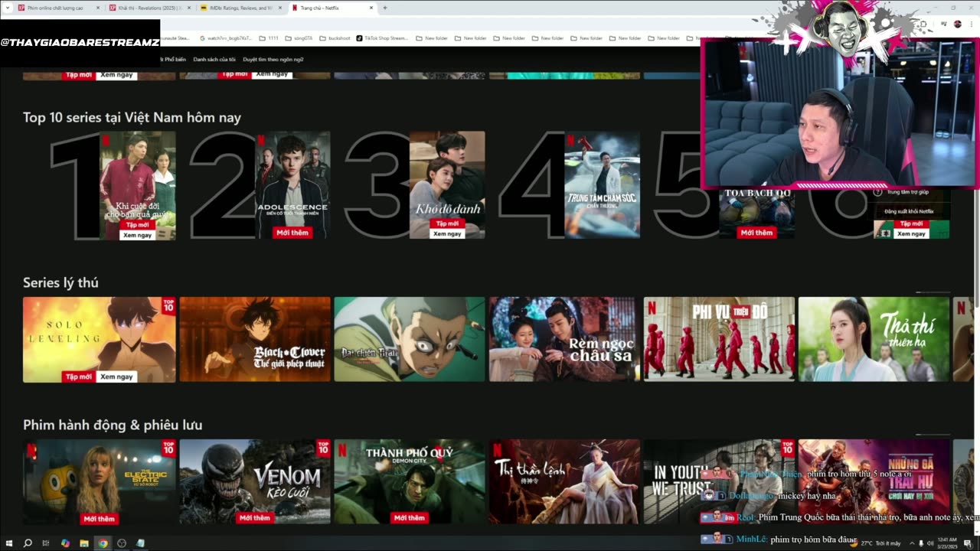
Task: Click the help question mark icon
Action: (878, 192)
